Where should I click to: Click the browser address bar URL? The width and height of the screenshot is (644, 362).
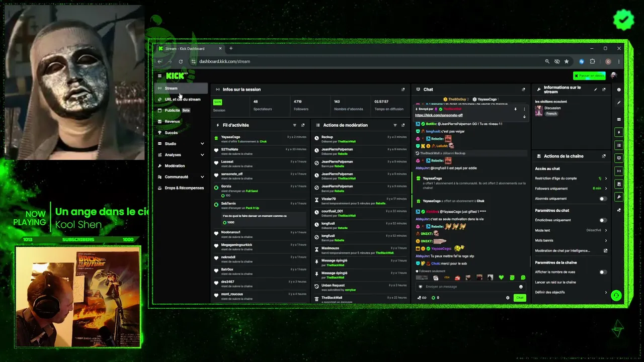click(224, 61)
